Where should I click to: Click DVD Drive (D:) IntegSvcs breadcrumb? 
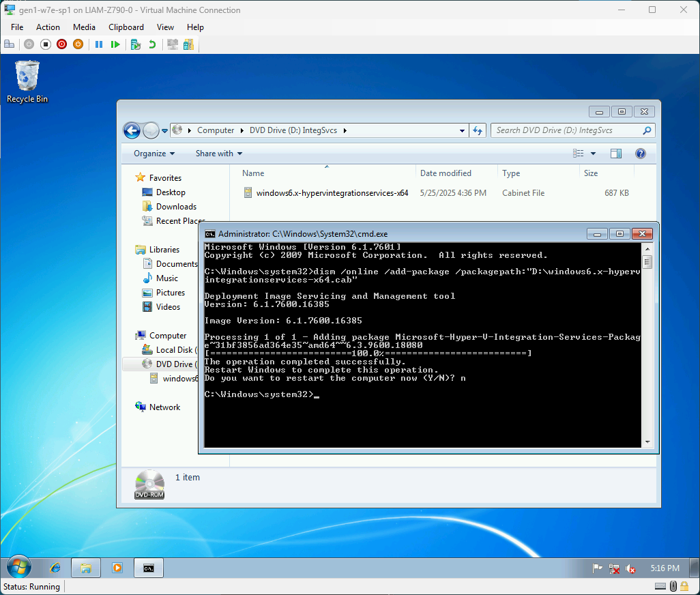coord(293,130)
